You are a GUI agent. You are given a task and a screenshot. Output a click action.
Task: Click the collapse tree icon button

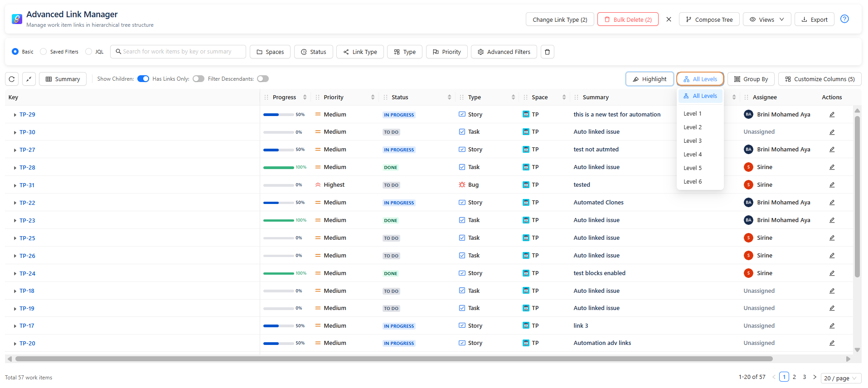click(x=29, y=79)
